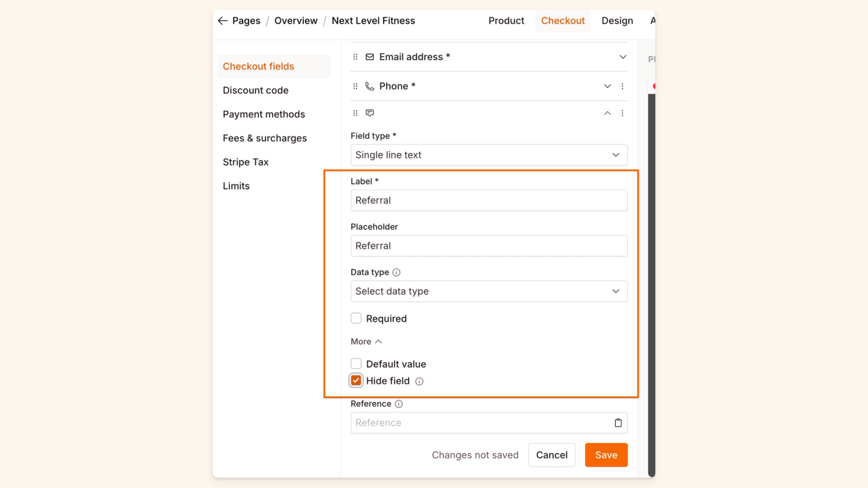Click the comment icon of the expanded field

370,113
